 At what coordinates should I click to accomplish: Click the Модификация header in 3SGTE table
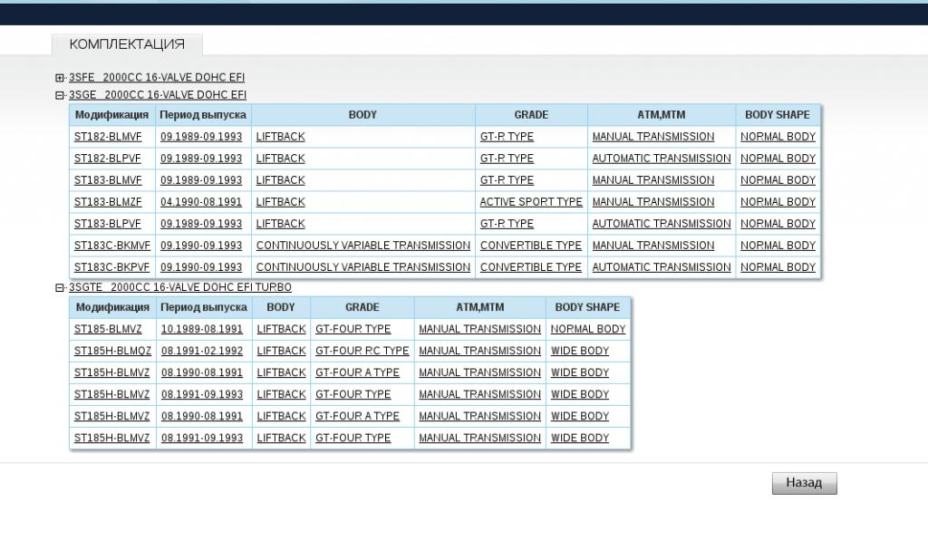click(112, 308)
